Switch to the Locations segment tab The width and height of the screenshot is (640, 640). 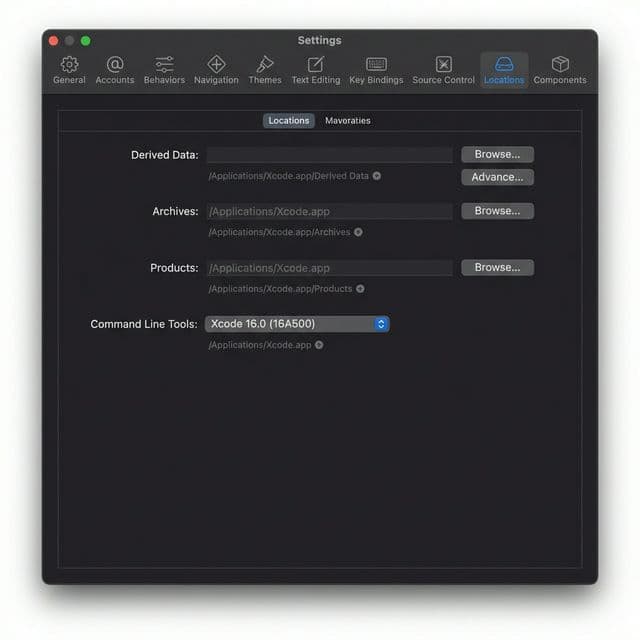(289, 121)
